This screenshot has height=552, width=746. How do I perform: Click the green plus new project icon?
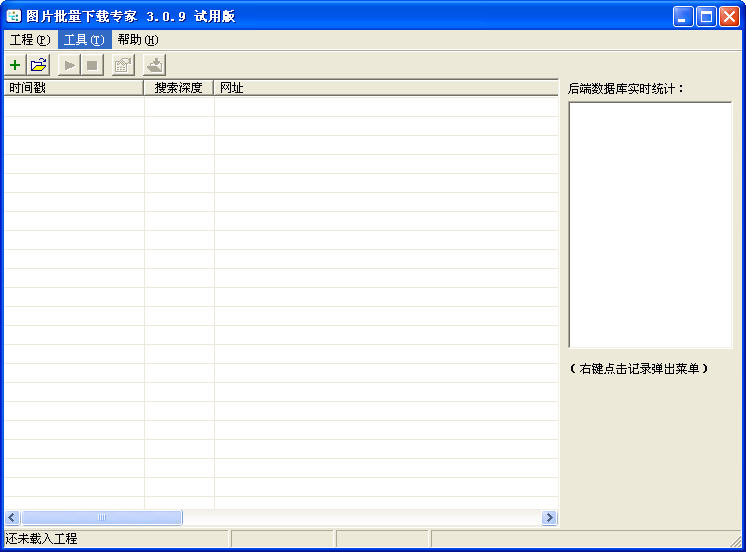15,65
